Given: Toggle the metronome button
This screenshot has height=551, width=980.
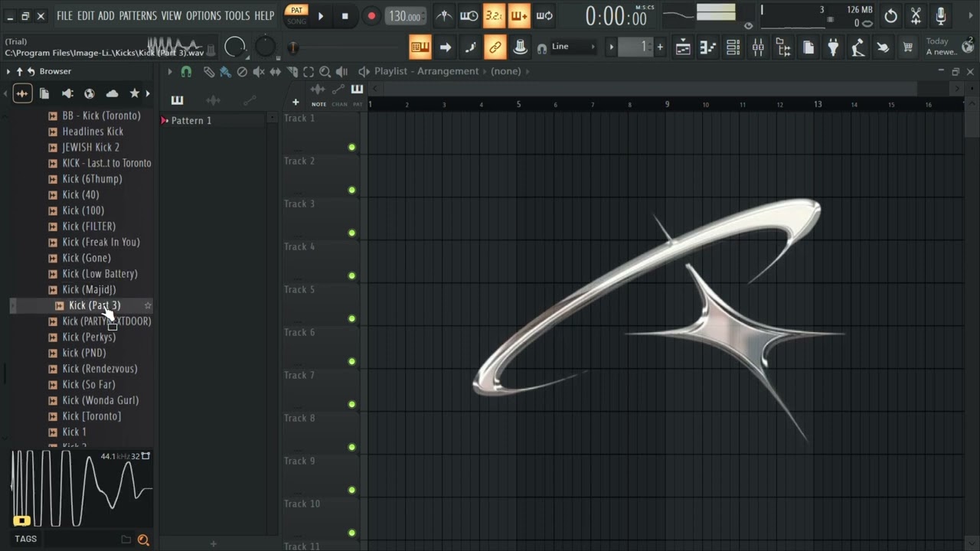Looking at the screenshot, I should [444, 16].
